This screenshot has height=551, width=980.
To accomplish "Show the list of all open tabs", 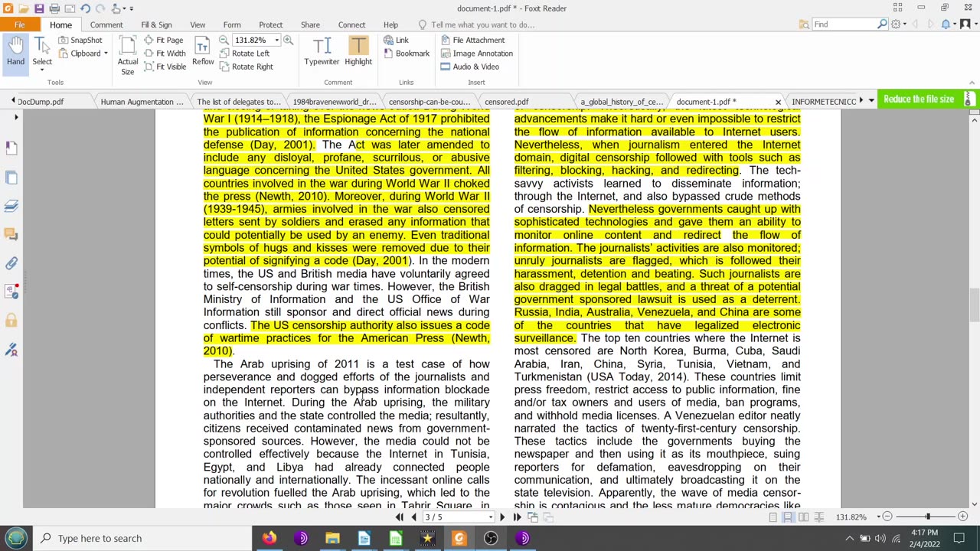I will (871, 101).
